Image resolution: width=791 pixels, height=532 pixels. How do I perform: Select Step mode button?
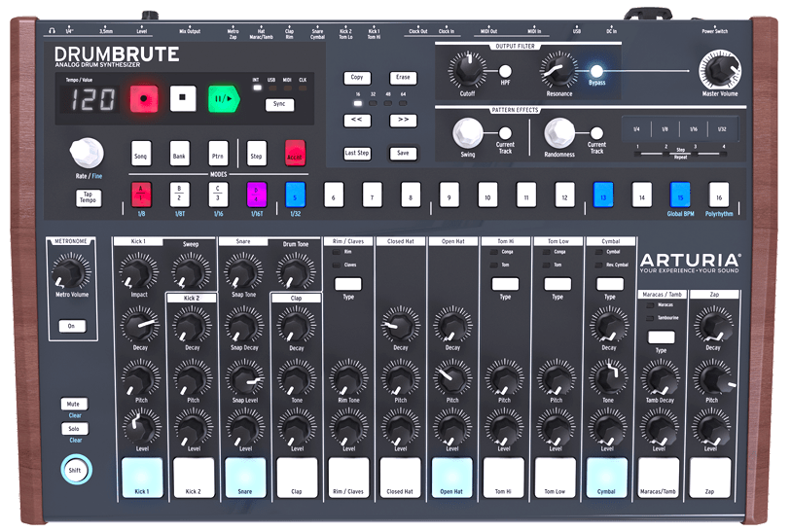(256, 154)
